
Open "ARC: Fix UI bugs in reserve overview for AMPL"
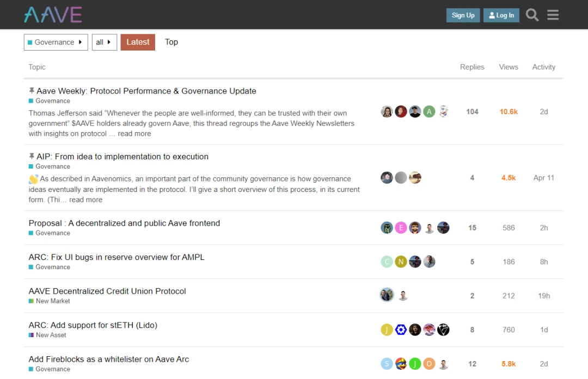117,257
